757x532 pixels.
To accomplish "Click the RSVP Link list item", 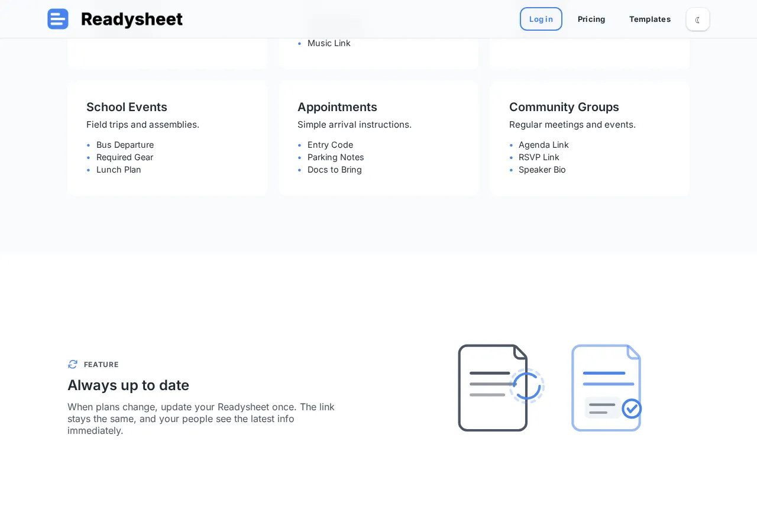I will (x=539, y=157).
